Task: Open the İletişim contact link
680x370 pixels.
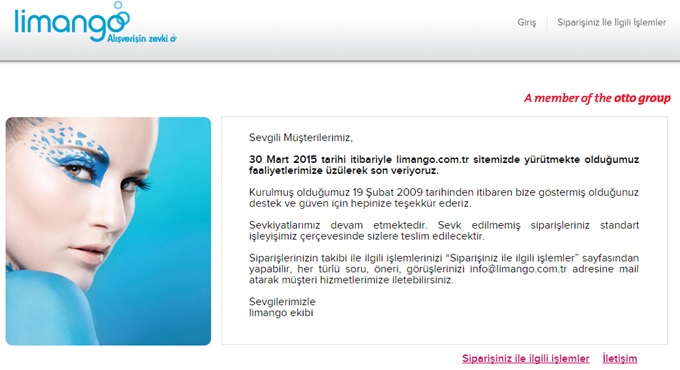Action: point(620,359)
